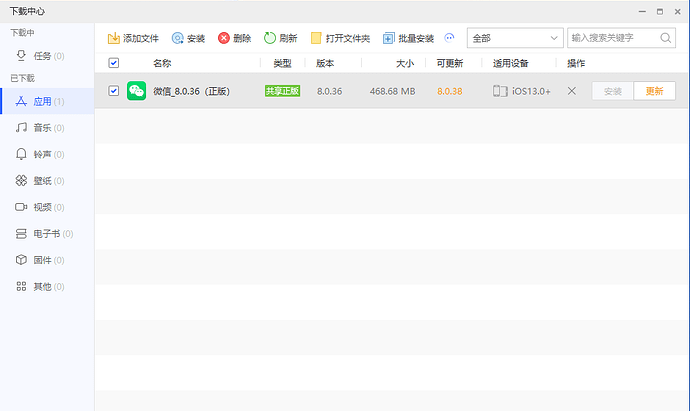
Task: Expand the 全部 filter dropdown
Action: coord(514,38)
